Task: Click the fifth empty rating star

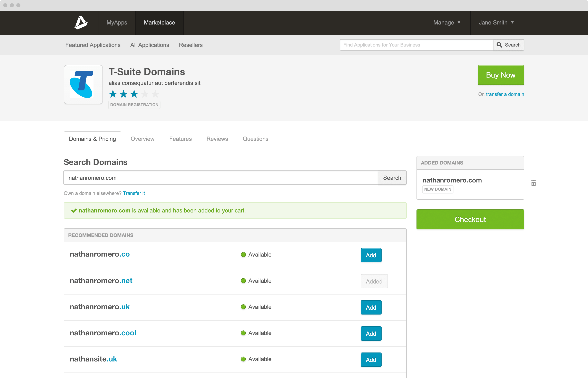Action: point(155,94)
